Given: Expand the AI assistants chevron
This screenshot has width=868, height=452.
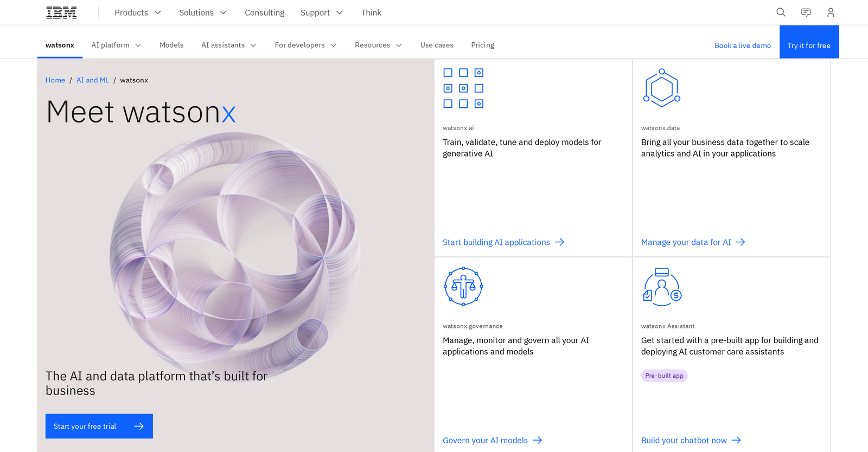Looking at the screenshot, I should [253, 46].
